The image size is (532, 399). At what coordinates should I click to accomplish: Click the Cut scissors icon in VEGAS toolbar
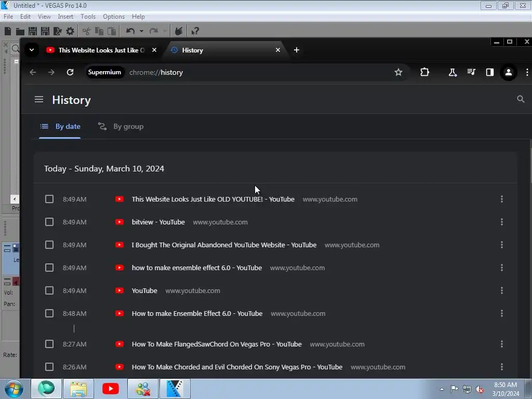click(x=87, y=31)
